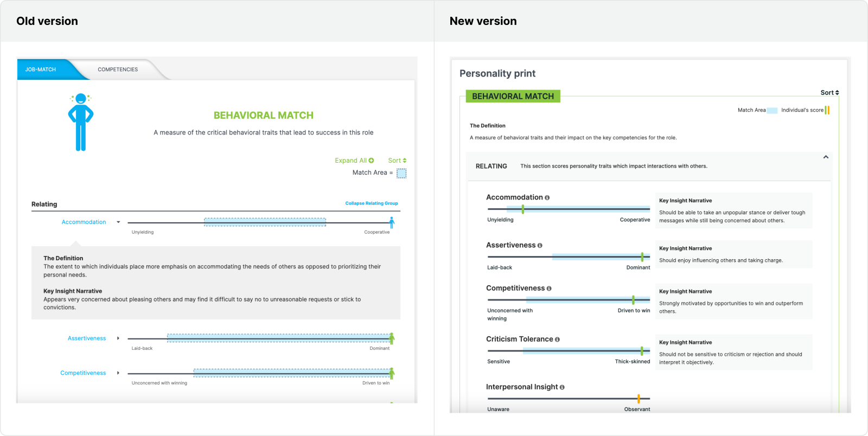This screenshot has height=436, width=868.
Task: Click the Competitiveness score marker in new version
Action: [633, 299]
